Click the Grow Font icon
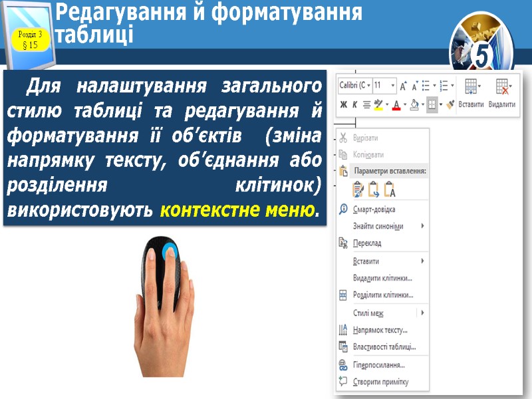532x399 pixels. (403, 86)
